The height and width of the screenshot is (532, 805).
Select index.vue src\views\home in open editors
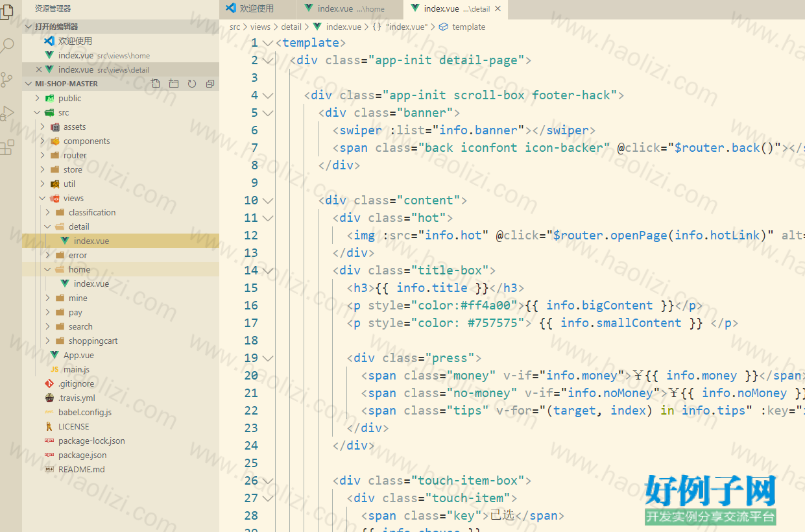(x=120, y=55)
